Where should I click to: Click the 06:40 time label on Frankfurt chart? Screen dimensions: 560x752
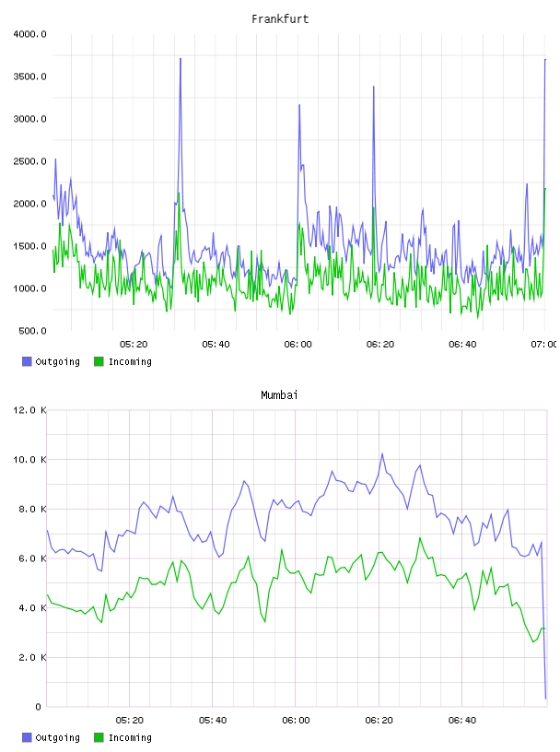(462, 345)
